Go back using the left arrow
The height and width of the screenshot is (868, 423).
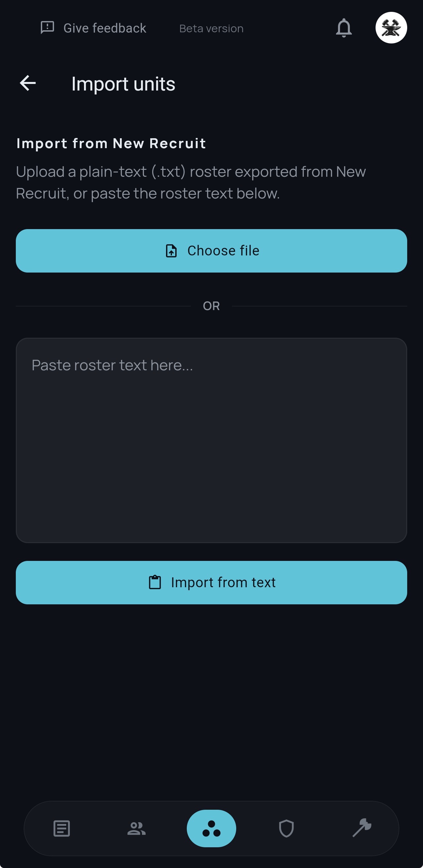[28, 83]
